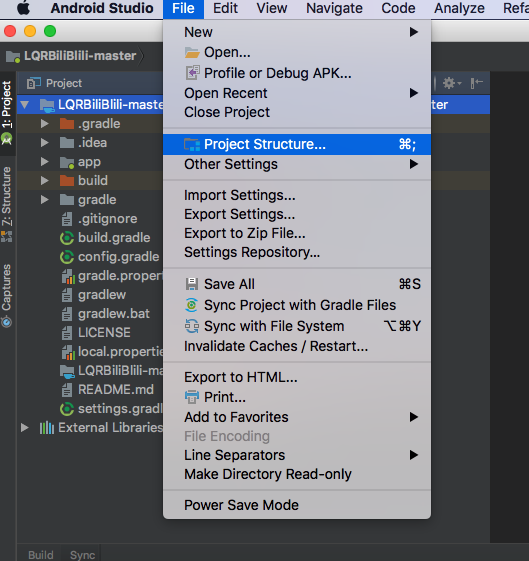Expand the Line Separators submenu
This screenshot has height=561, width=529.
tap(297, 455)
